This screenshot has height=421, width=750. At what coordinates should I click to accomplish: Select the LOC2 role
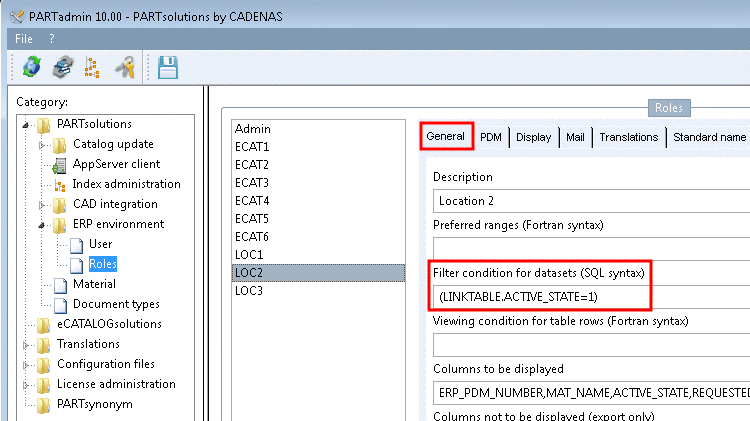pyautogui.click(x=318, y=273)
